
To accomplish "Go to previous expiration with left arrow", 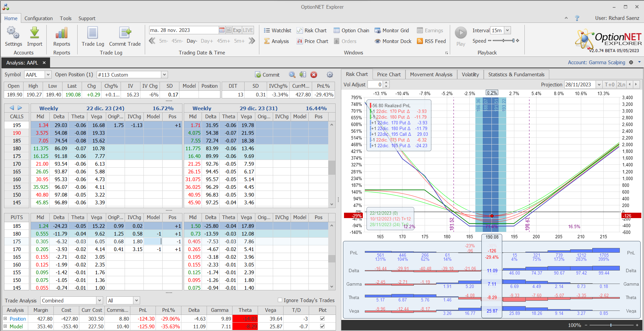I will tap(12, 108).
